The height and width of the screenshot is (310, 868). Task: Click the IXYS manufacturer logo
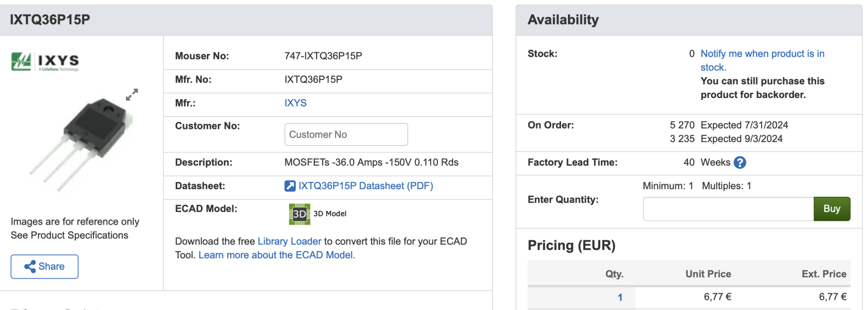pyautogui.click(x=45, y=61)
